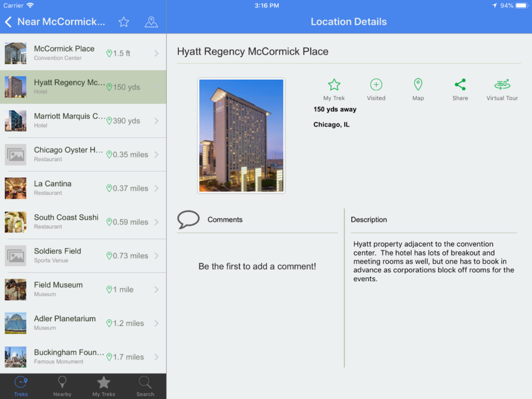Open Buckingham Fountain thumbnail image

15,357
